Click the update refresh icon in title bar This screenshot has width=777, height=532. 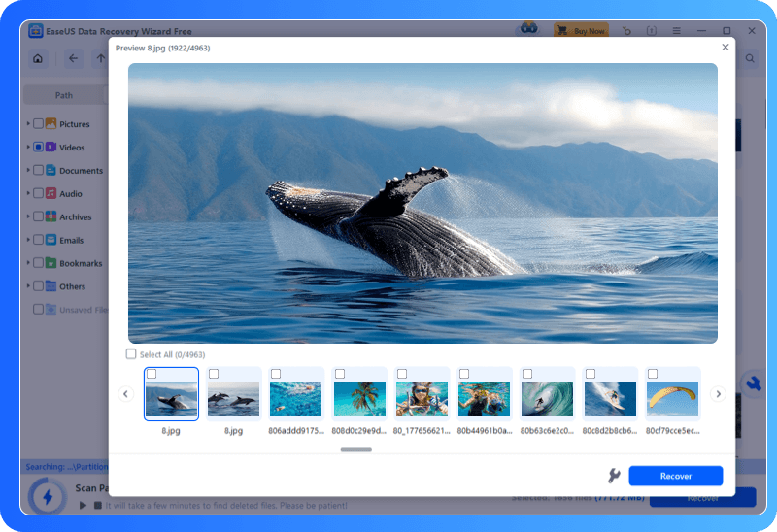tap(626, 31)
